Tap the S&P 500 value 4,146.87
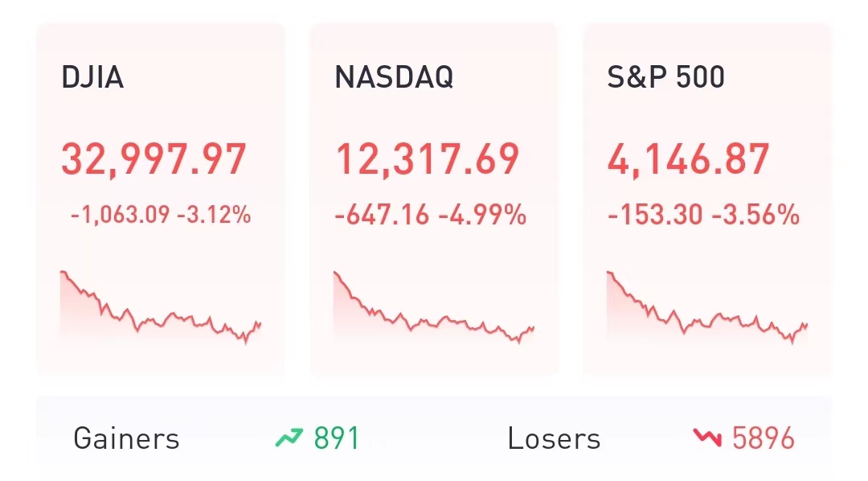Viewport: 868px width, 481px height. pos(689,159)
